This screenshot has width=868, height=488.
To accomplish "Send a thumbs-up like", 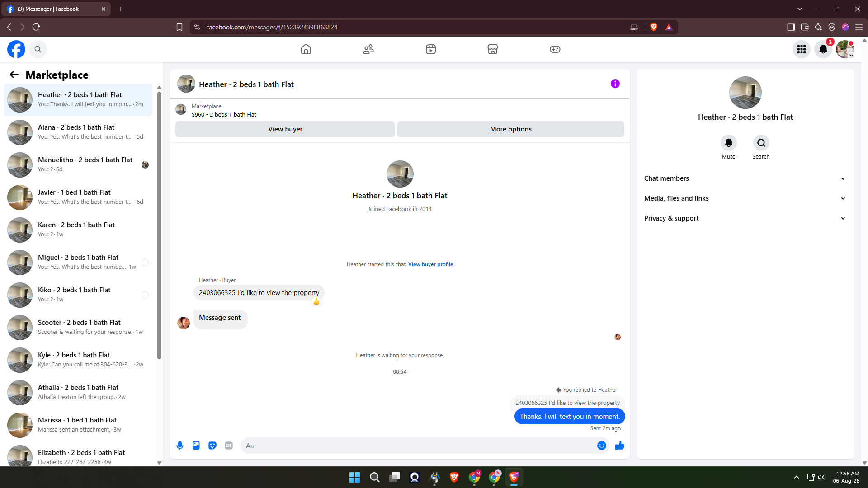I will pos(620,446).
